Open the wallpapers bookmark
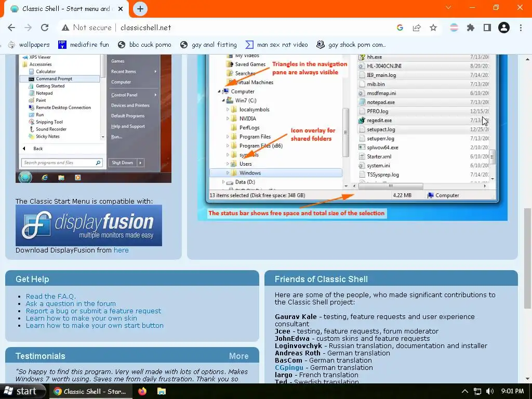Image resolution: width=532 pixels, height=399 pixels. [x=29, y=45]
